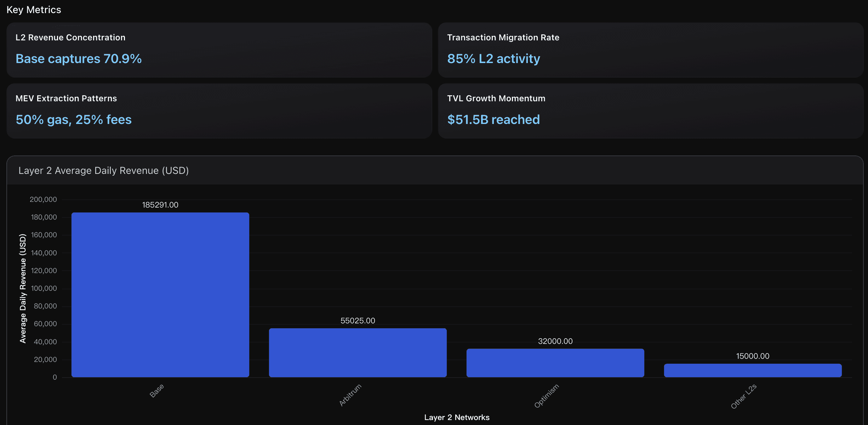The height and width of the screenshot is (425, 868).
Task: Click the 20,000 y-axis tick label
Action: pyautogui.click(x=45, y=360)
